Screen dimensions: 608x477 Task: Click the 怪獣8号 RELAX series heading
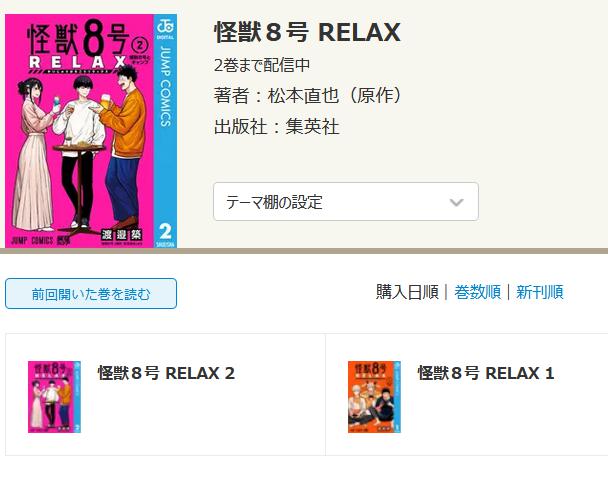pyautogui.click(x=307, y=32)
